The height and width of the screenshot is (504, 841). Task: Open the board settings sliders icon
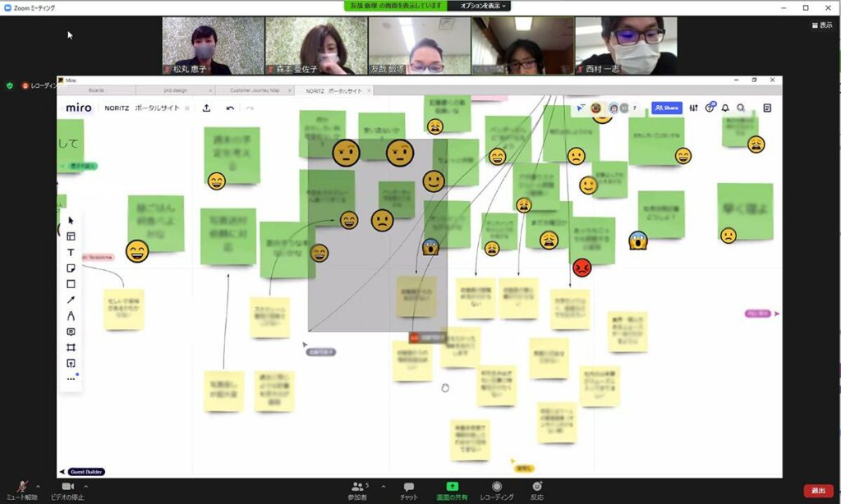(693, 108)
